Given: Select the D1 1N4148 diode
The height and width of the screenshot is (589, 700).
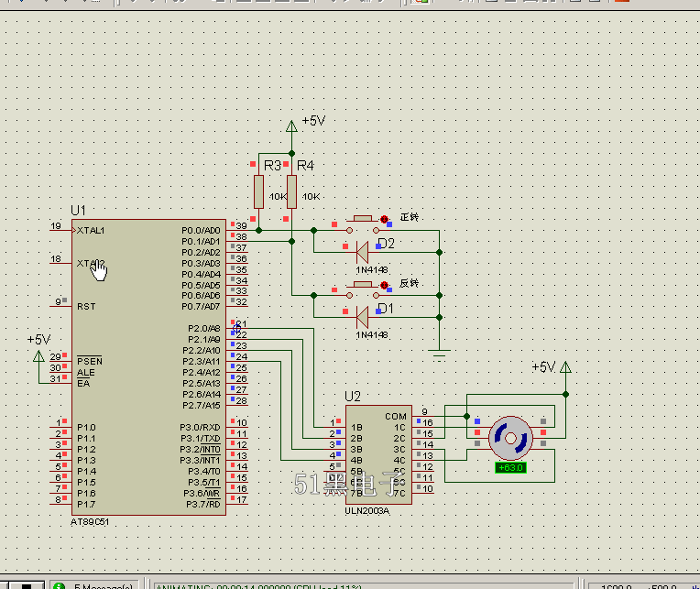Looking at the screenshot, I should 362,316.
